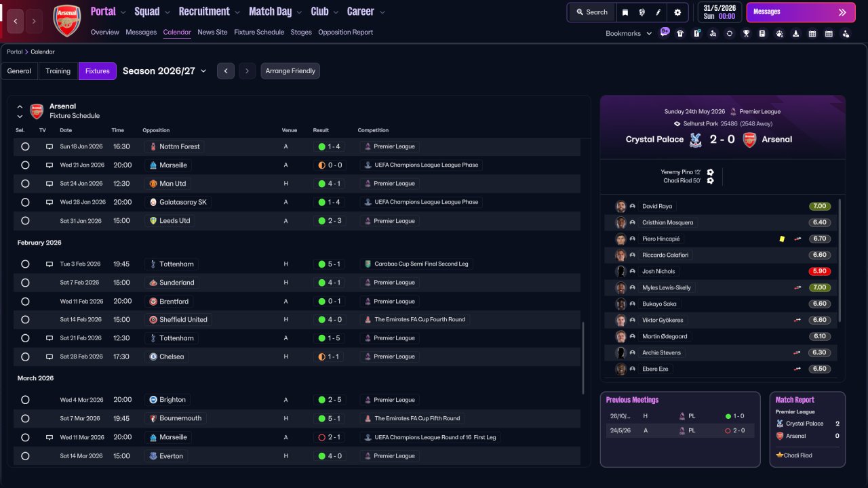
Task: Select the Training calendar tab
Action: [x=58, y=71]
